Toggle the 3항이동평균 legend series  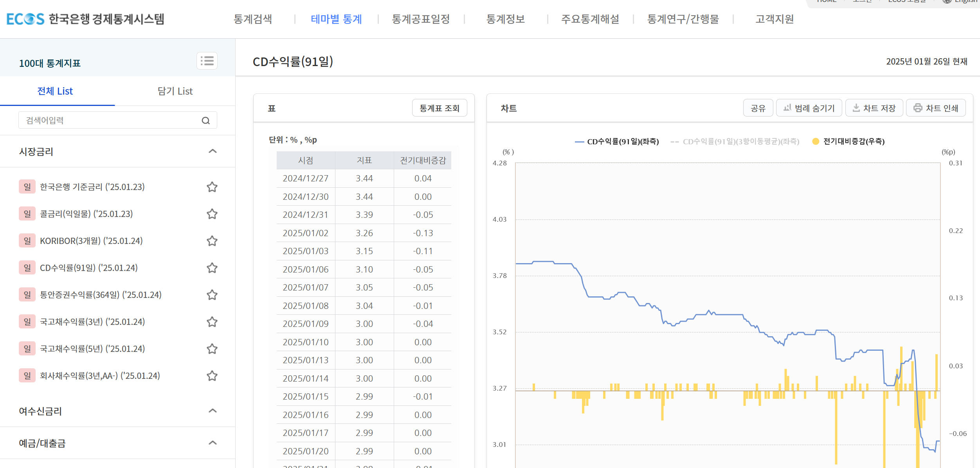pos(735,142)
